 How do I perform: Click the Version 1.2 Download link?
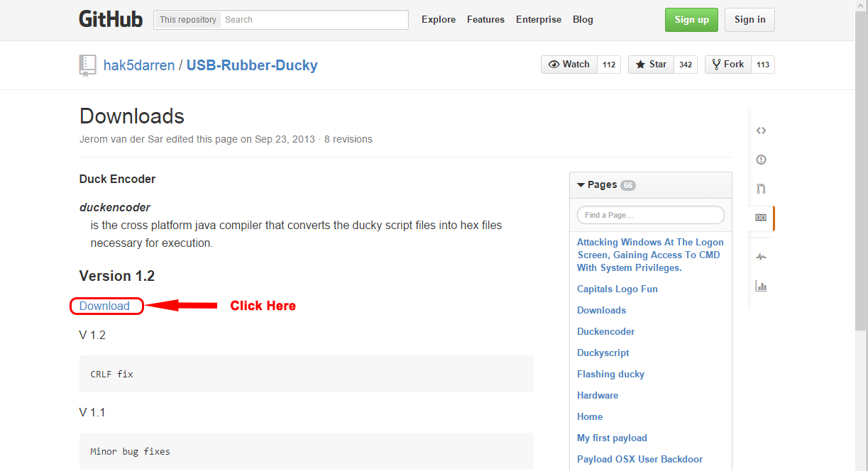pyautogui.click(x=104, y=306)
